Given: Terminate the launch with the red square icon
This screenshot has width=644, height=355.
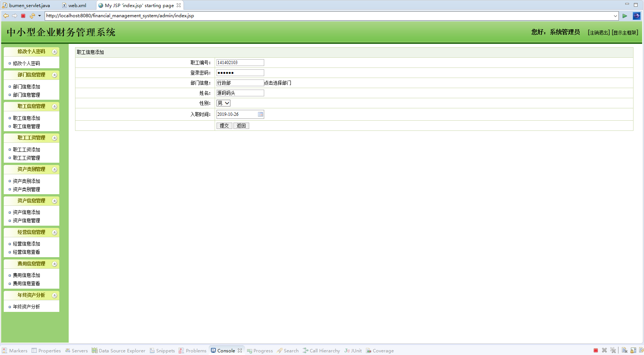Looking at the screenshot, I should point(595,351).
